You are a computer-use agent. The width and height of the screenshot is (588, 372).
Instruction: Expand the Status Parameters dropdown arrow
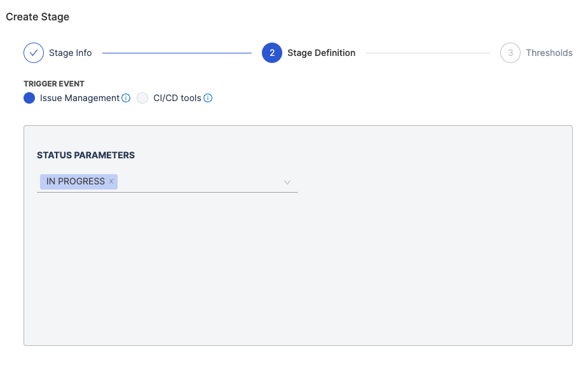[287, 183]
